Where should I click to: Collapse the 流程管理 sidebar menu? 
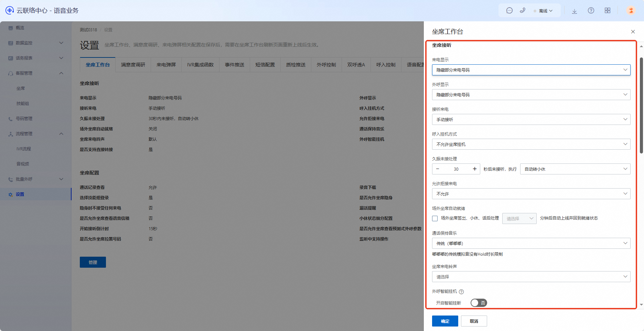61,134
